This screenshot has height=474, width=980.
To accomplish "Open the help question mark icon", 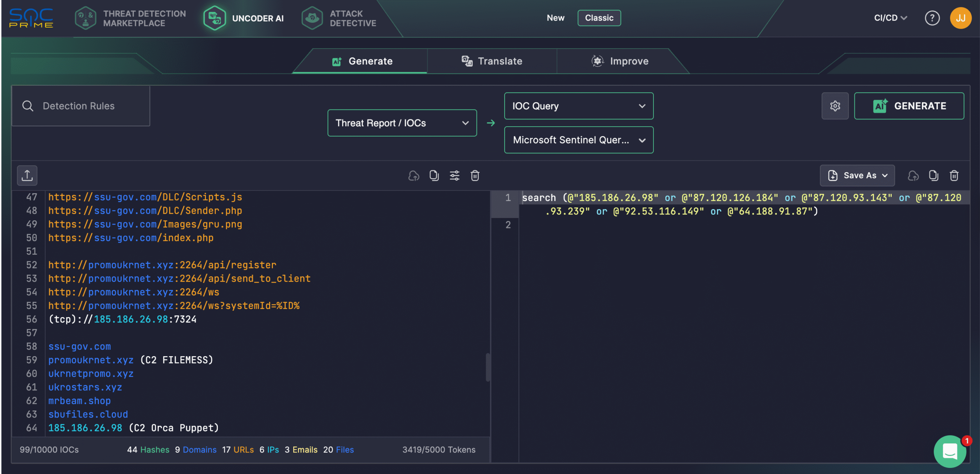I will tap(932, 18).
